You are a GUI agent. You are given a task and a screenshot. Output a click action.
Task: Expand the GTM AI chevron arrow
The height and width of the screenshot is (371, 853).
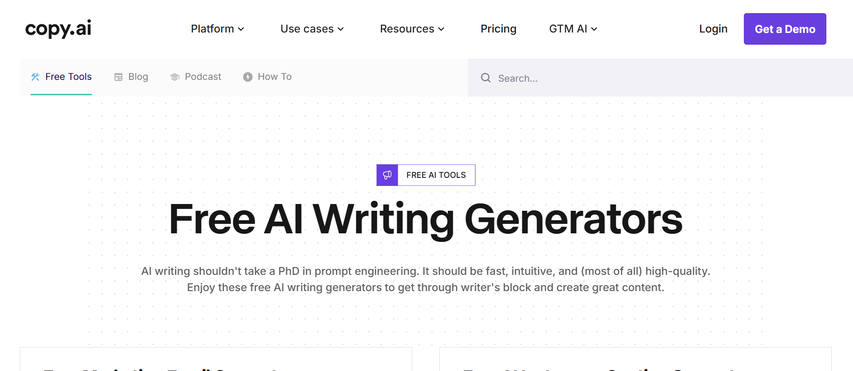click(594, 29)
